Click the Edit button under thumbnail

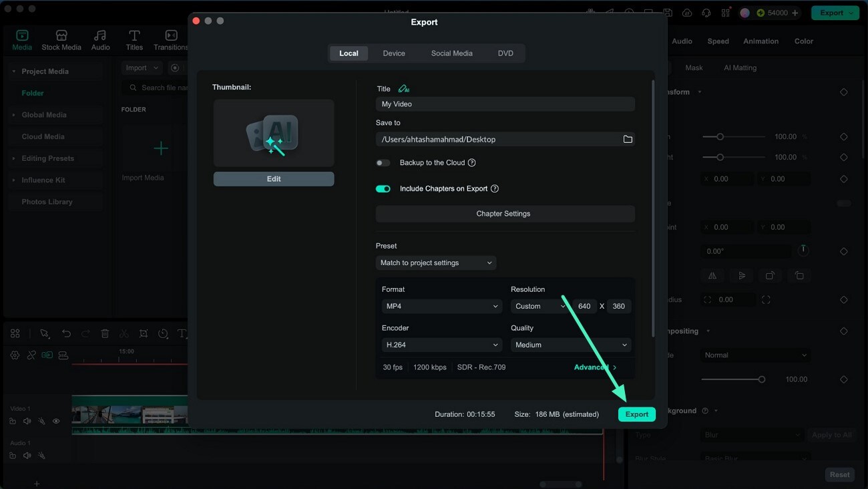[274, 179]
